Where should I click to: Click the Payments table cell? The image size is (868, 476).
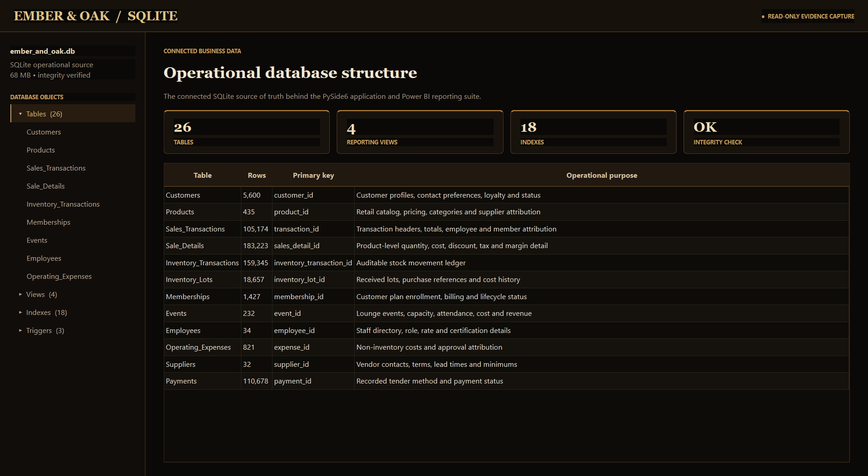203,381
